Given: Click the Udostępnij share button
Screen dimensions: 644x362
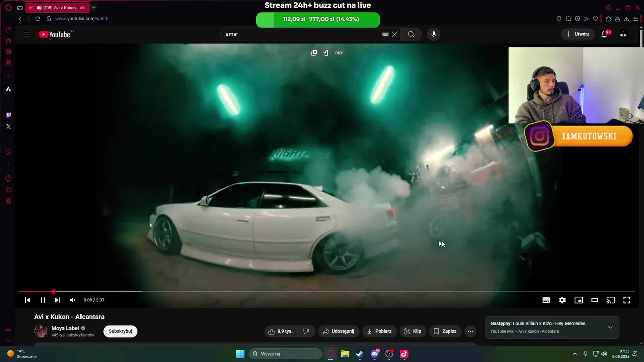Looking at the screenshot, I should tap(338, 331).
